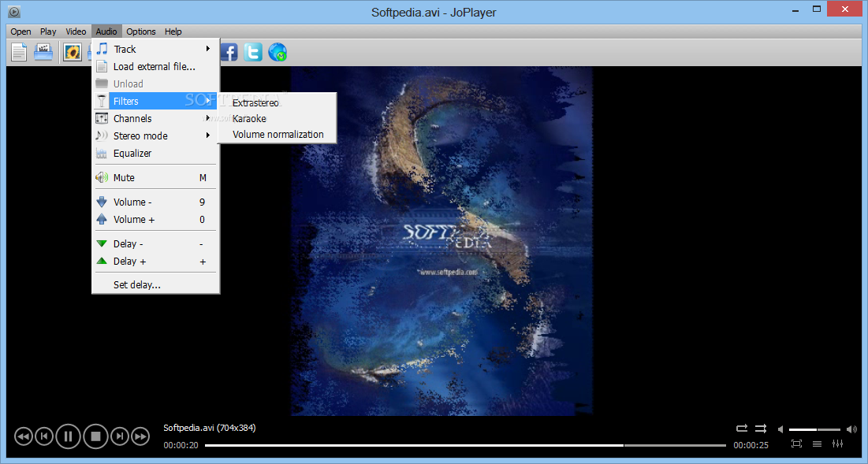The width and height of the screenshot is (868, 464).
Task: Pause the video playback
Action: coord(68,437)
